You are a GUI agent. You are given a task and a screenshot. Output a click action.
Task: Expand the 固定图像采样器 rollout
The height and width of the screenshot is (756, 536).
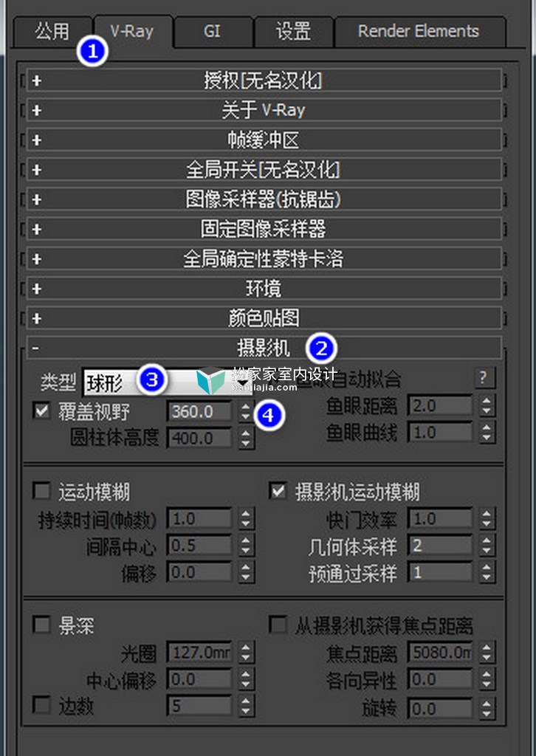pos(264,229)
